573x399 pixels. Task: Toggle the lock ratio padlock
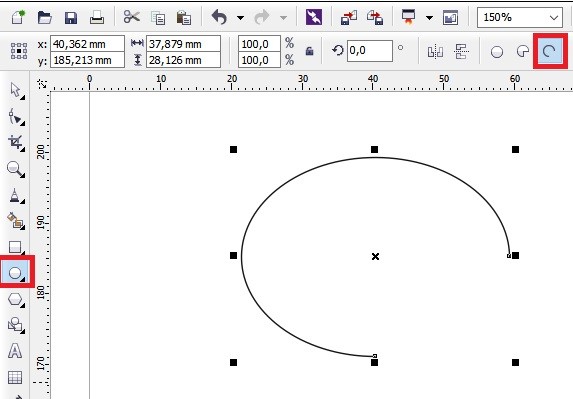[x=310, y=51]
